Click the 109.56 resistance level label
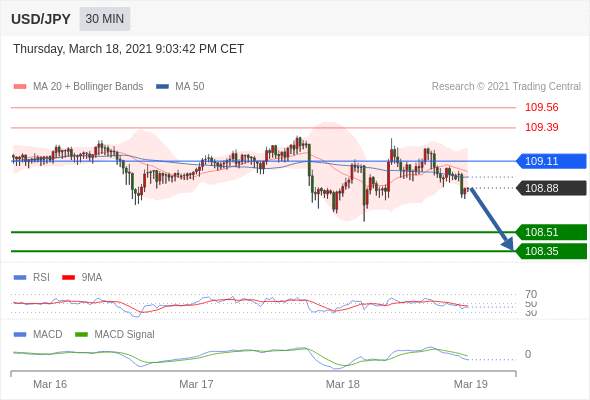This screenshot has width=590, height=400. click(541, 107)
